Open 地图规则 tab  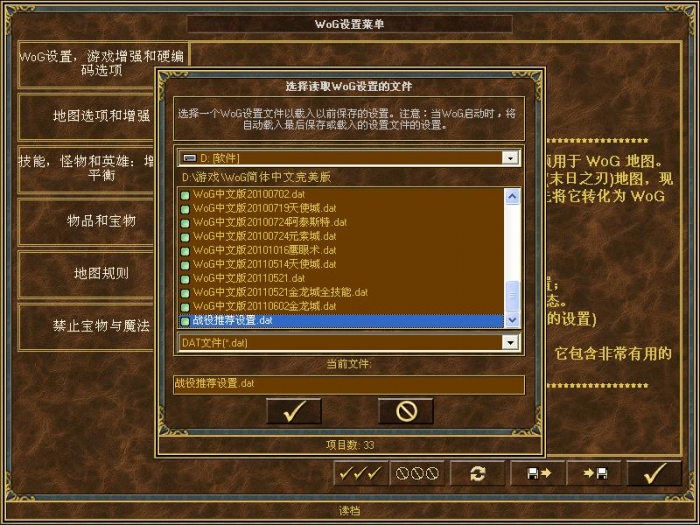pyautogui.click(x=87, y=273)
